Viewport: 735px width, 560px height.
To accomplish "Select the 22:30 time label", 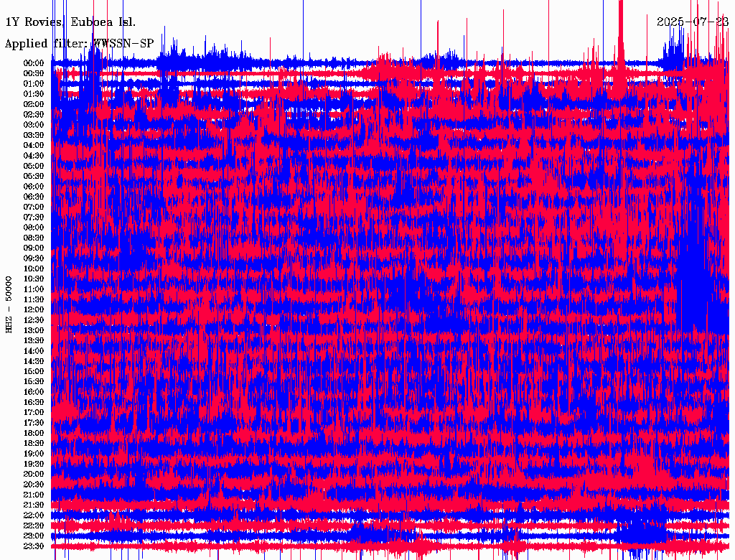I will pyautogui.click(x=34, y=526).
